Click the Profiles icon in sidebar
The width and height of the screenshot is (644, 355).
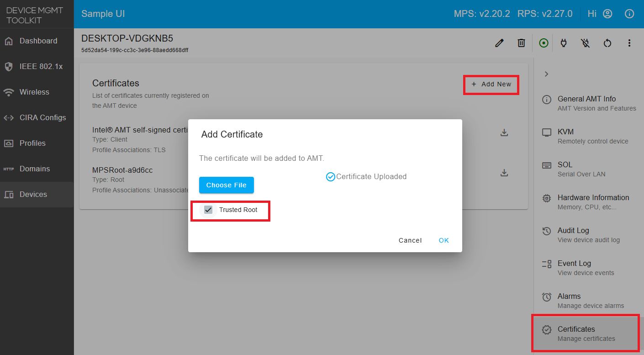(9, 143)
